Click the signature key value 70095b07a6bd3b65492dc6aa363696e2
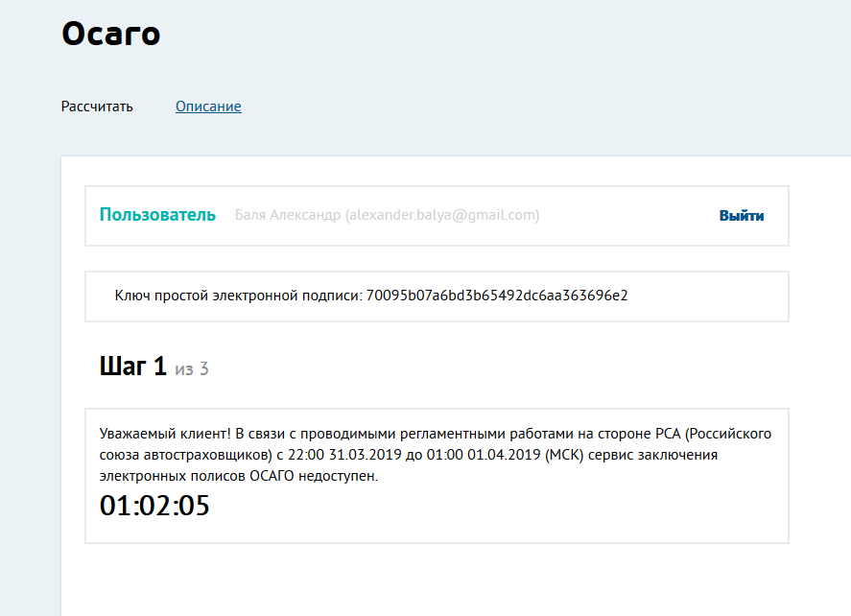The image size is (851, 616). 497,296
